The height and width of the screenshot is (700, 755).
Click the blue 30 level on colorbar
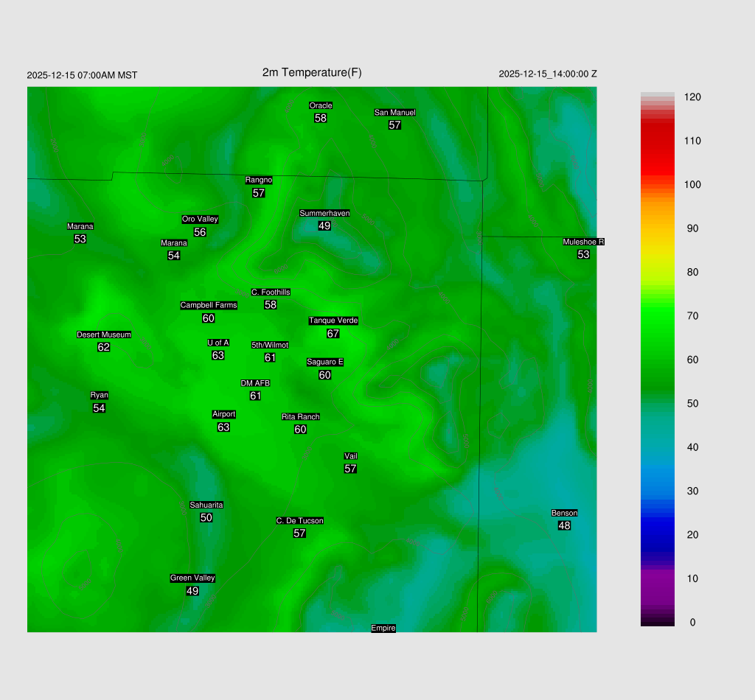[658, 491]
